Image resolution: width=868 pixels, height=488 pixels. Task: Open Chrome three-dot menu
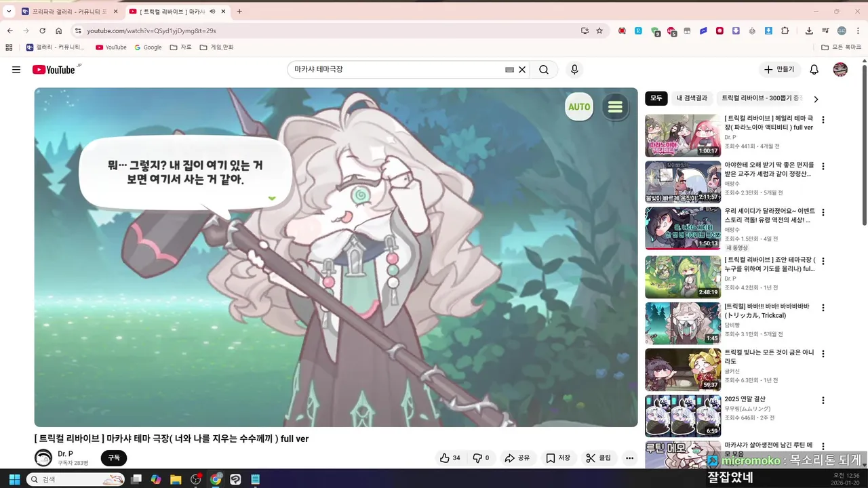(x=857, y=30)
